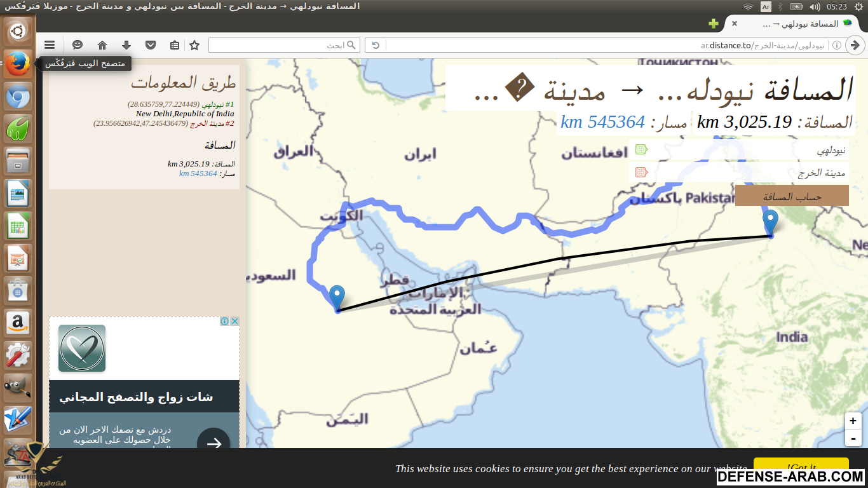
Task: Zoom in on the map
Action: (853, 421)
